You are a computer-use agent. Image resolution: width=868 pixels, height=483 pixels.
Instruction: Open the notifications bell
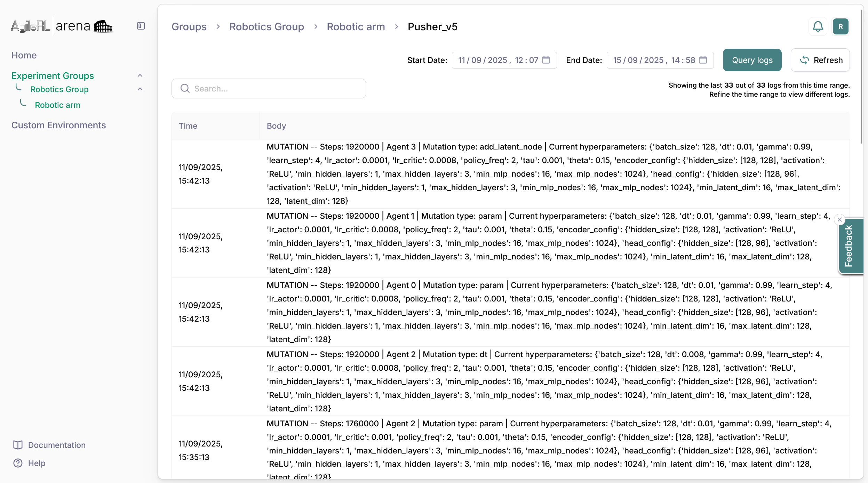(x=818, y=26)
